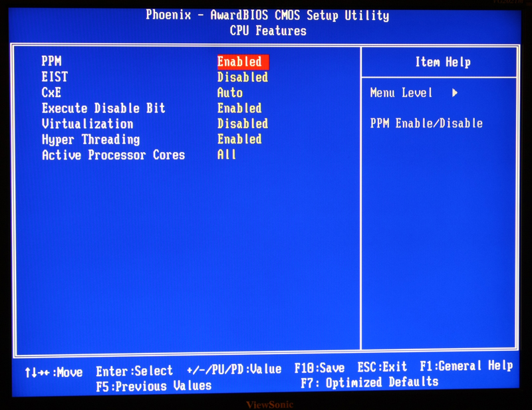The width and height of the screenshot is (532, 410).
Task: Select the CxE setting label
Action: click(x=51, y=92)
